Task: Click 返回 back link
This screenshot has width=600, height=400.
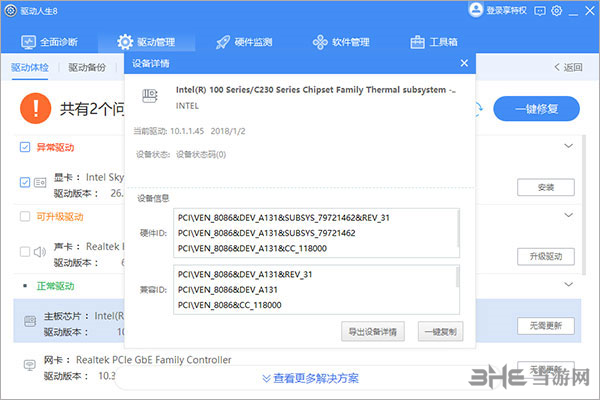Action: pyautogui.click(x=568, y=67)
